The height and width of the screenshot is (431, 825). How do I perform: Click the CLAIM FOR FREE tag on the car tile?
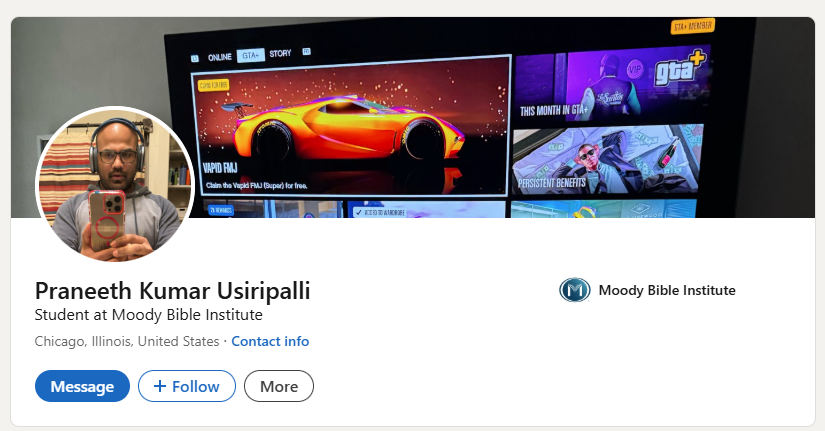(213, 85)
